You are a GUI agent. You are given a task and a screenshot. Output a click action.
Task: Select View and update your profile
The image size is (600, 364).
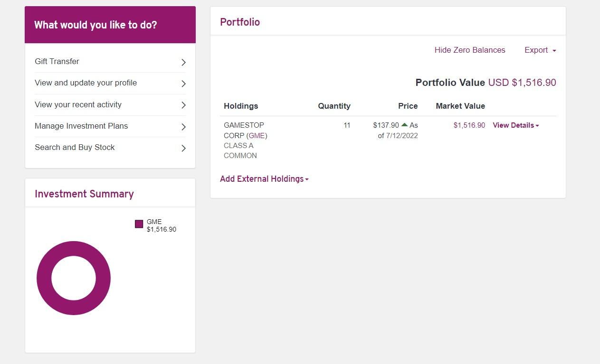point(86,83)
